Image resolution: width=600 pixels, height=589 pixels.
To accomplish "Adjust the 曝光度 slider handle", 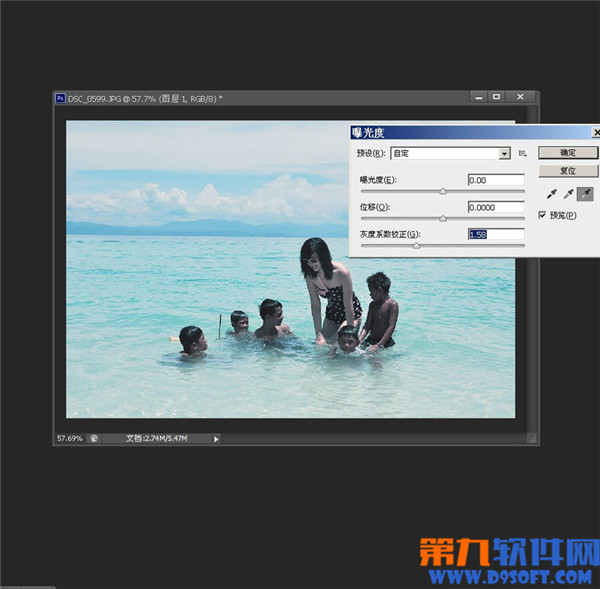I will [443, 191].
